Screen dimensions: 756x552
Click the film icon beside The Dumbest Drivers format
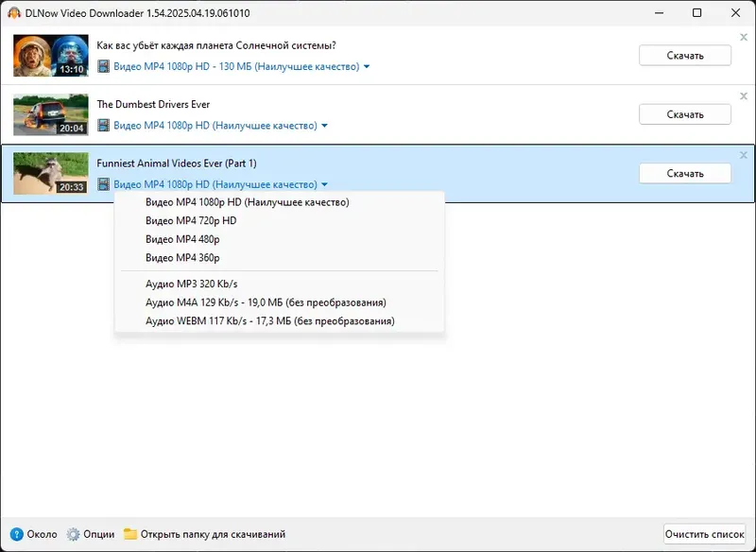click(x=104, y=126)
